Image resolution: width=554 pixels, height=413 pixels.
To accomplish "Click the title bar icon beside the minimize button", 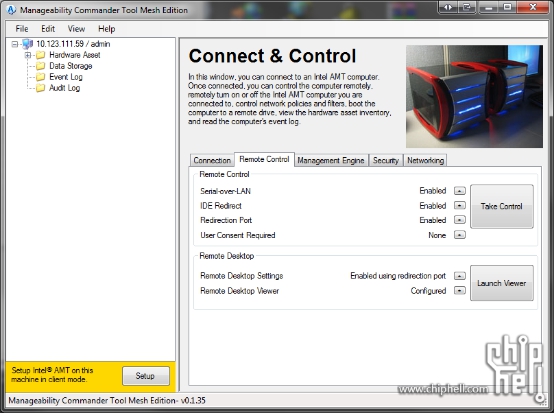I will (x=467, y=7).
